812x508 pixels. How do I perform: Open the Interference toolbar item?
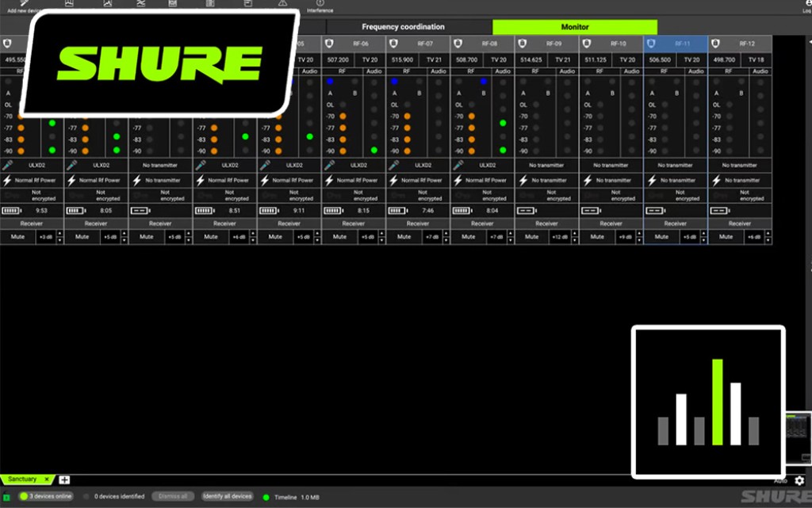pos(320,6)
